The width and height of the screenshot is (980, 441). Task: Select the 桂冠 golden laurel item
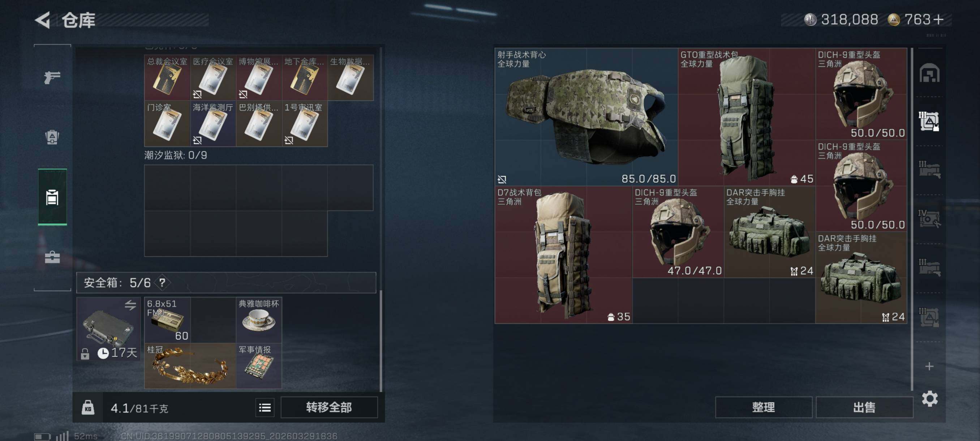pyautogui.click(x=190, y=366)
